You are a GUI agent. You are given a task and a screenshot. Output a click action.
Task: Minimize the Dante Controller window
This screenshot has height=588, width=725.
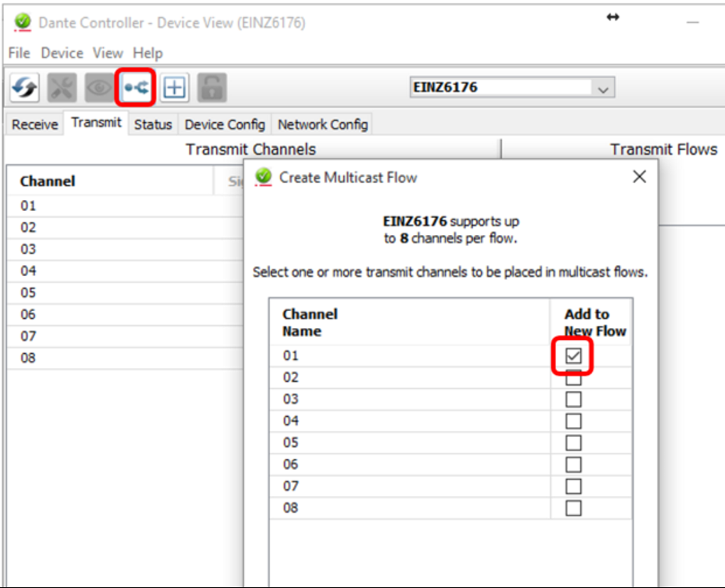coord(692,23)
